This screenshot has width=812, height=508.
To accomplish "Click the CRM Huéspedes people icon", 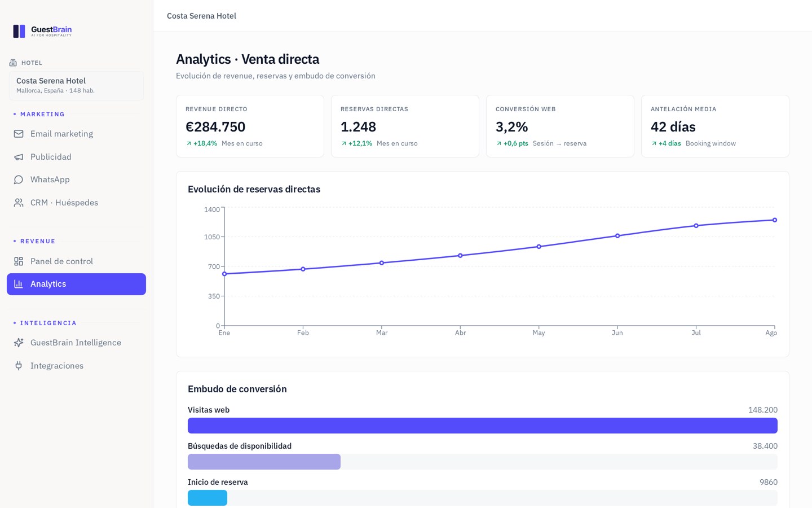I will pyautogui.click(x=19, y=203).
